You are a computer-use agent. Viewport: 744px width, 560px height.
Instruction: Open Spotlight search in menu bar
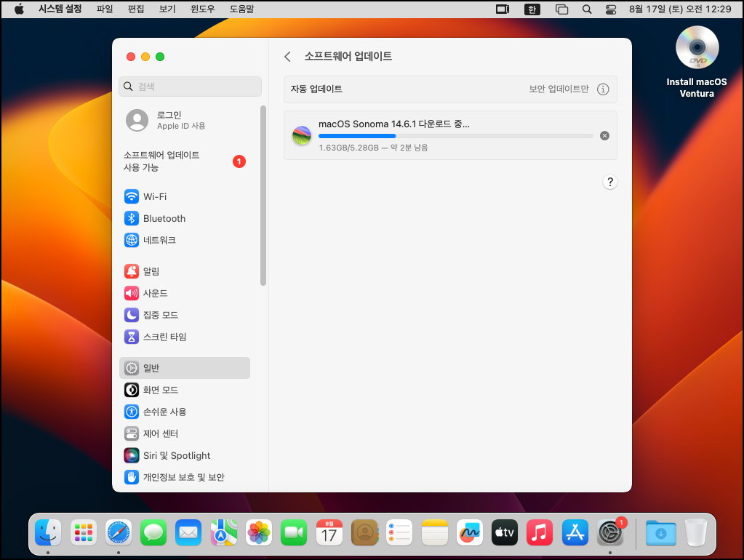point(587,9)
